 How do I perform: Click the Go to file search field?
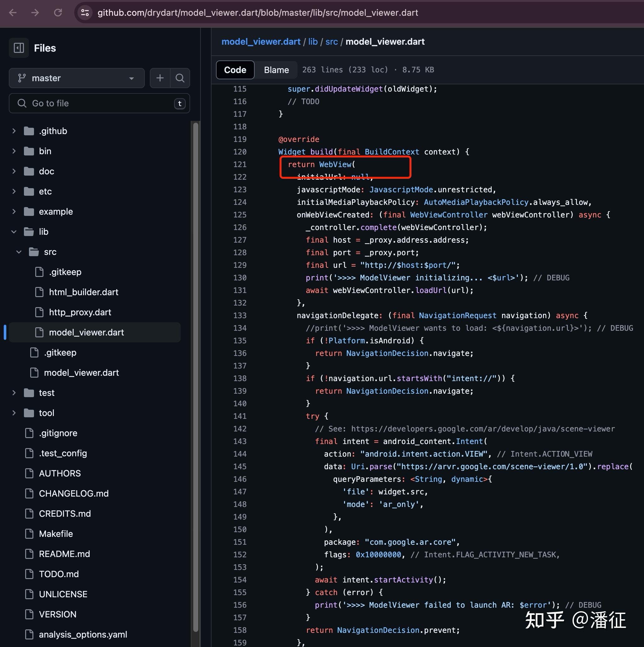[x=99, y=104]
